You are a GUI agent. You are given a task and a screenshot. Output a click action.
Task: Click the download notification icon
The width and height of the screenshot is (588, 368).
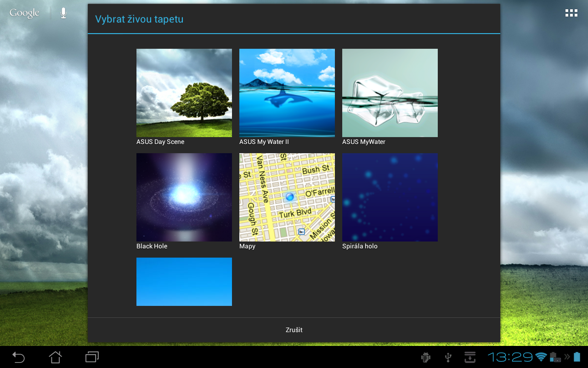point(469,357)
